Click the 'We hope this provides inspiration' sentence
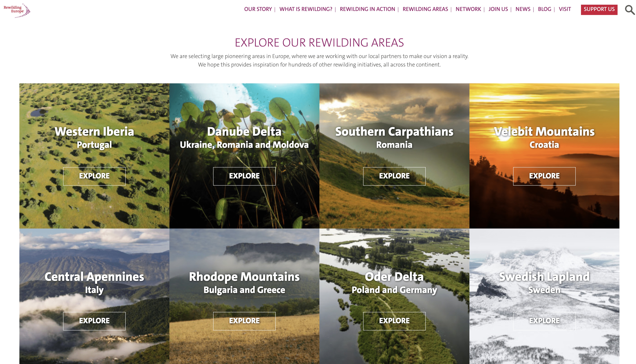The image size is (636, 364). [x=319, y=65]
